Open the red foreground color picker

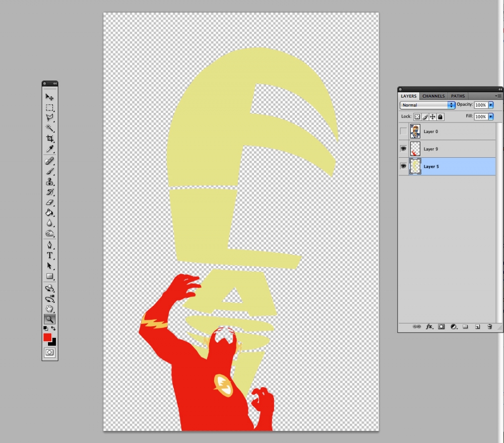(47, 337)
